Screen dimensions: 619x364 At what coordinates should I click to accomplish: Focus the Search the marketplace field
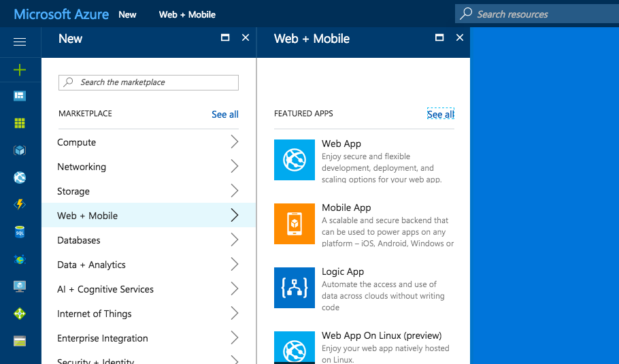pyautogui.click(x=148, y=82)
